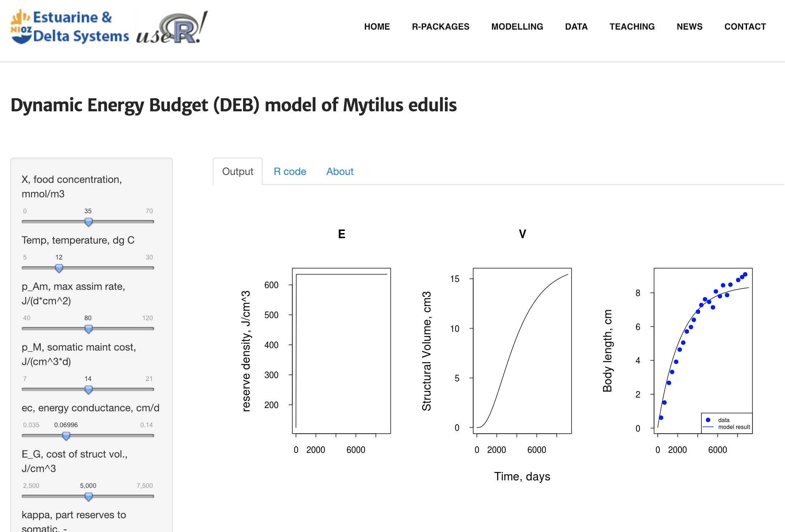Move the p_Am max assim rate slider

click(x=87, y=327)
